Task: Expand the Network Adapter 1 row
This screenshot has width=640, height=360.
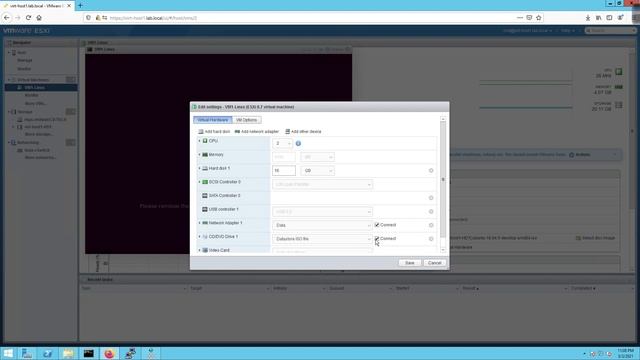Action: [200, 223]
